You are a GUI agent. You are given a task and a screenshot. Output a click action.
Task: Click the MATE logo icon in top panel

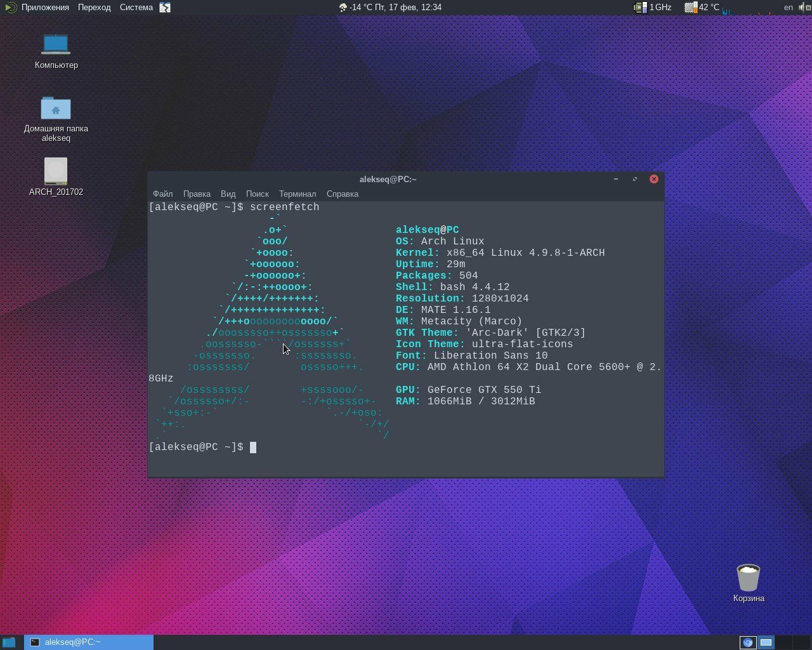click(11, 8)
